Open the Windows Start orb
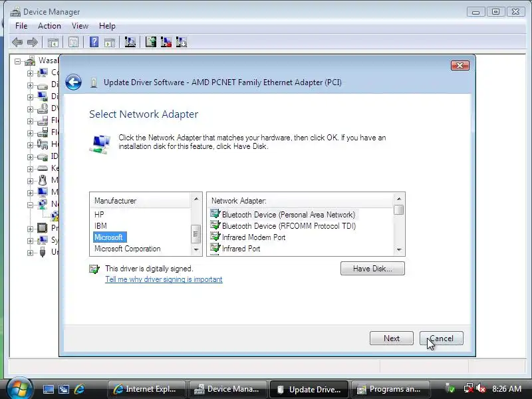The image size is (532, 399). (x=19, y=388)
